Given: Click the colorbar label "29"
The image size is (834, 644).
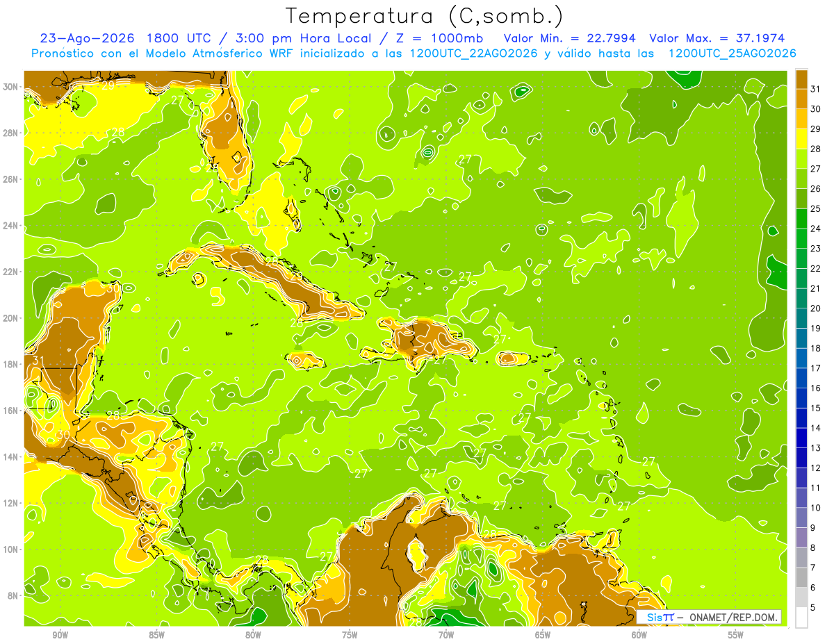Looking at the screenshot, I should pyautogui.click(x=816, y=129).
